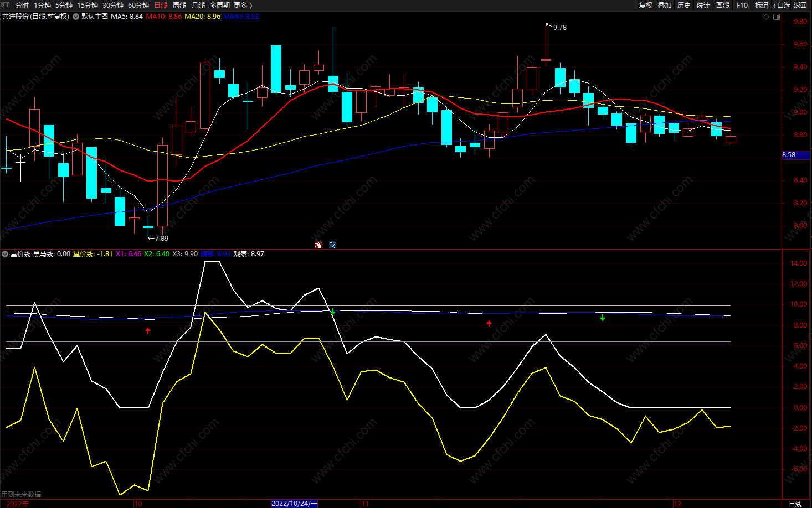Click the diamond icon above the price axis

[x=767, y=17]
